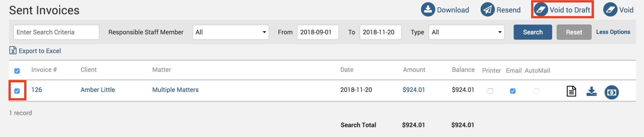Click the Search button
The height and width of the screenshot is (137, 644).
point(533,32)
